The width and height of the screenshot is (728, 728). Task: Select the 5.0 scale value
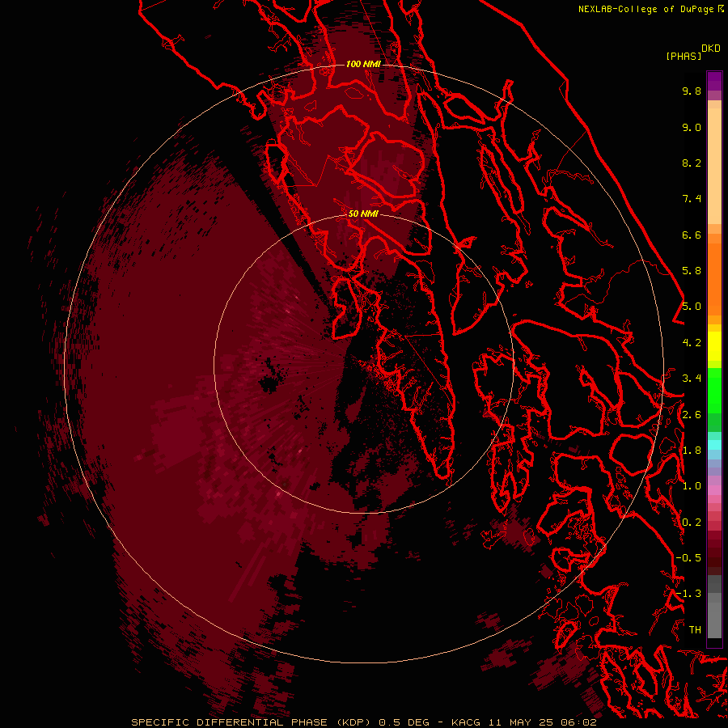tap(692, 307)
